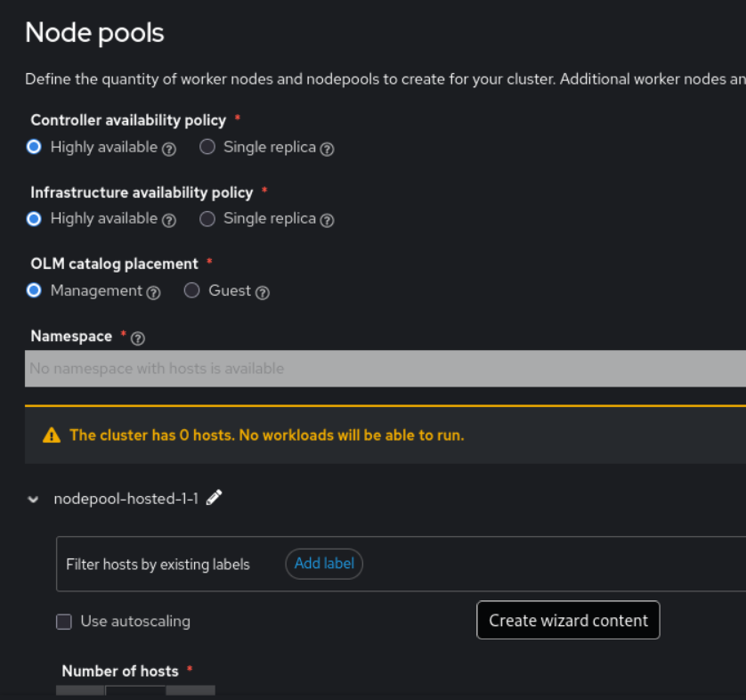Click the Management placement help icon
Viewport: 746px width, 700px height.
(x=154, y=292)
